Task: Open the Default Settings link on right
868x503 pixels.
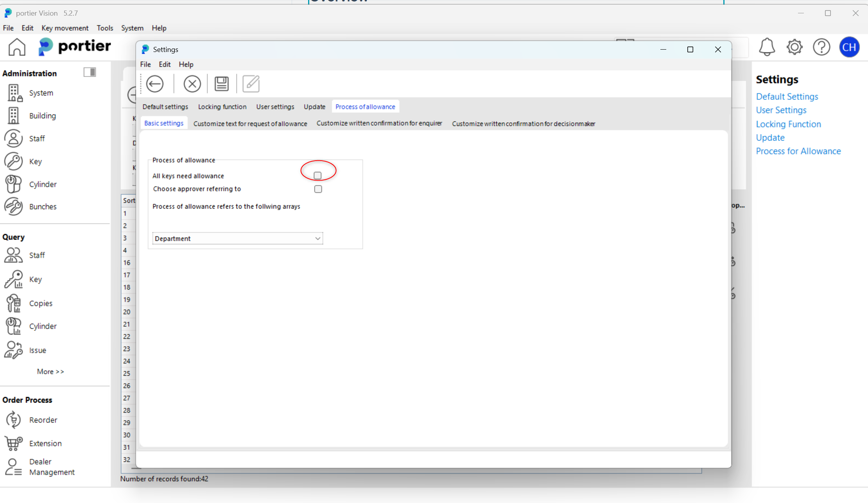Action: [787, 97]
